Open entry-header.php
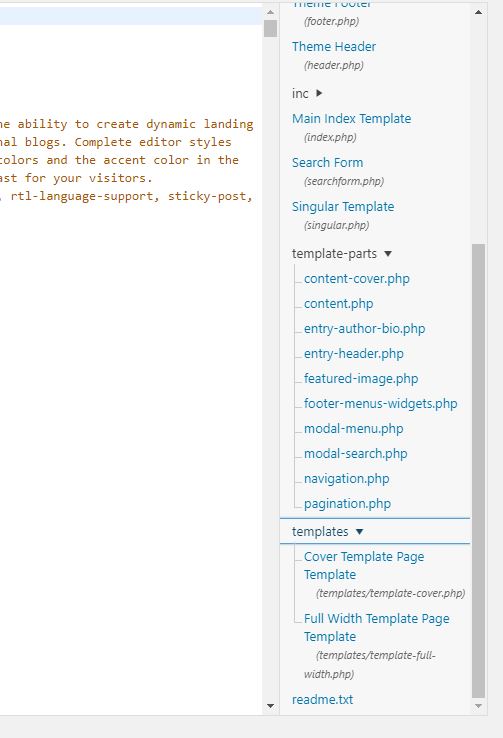This screenshot has width=503, height=738. coord(354,353)
